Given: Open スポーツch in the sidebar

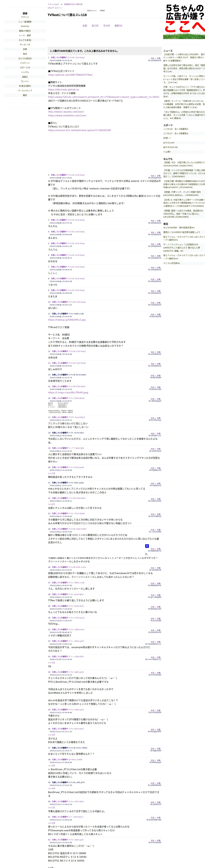Looking at the screenshot, I should click(25, 67).
